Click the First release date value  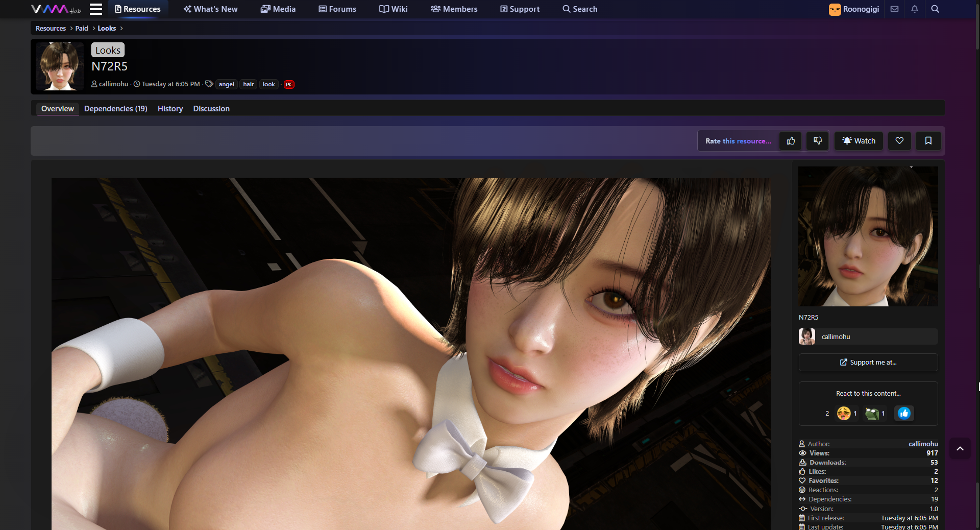910,518
